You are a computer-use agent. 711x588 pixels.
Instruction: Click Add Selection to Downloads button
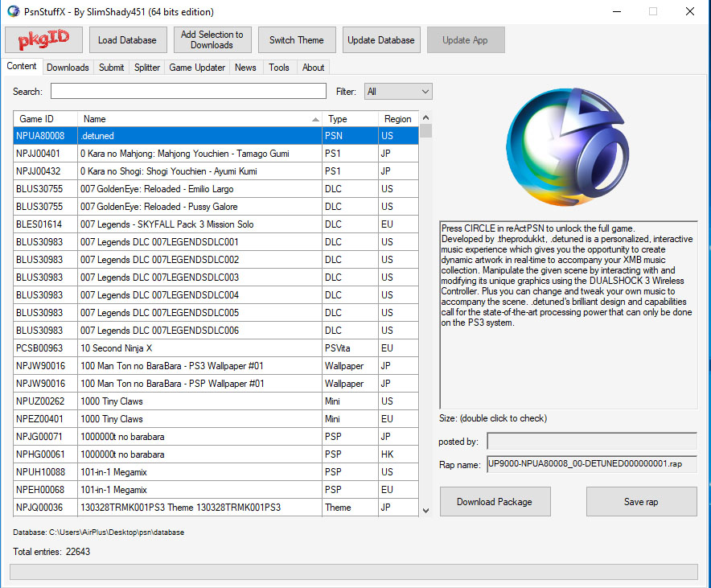[x=212, y=40]
